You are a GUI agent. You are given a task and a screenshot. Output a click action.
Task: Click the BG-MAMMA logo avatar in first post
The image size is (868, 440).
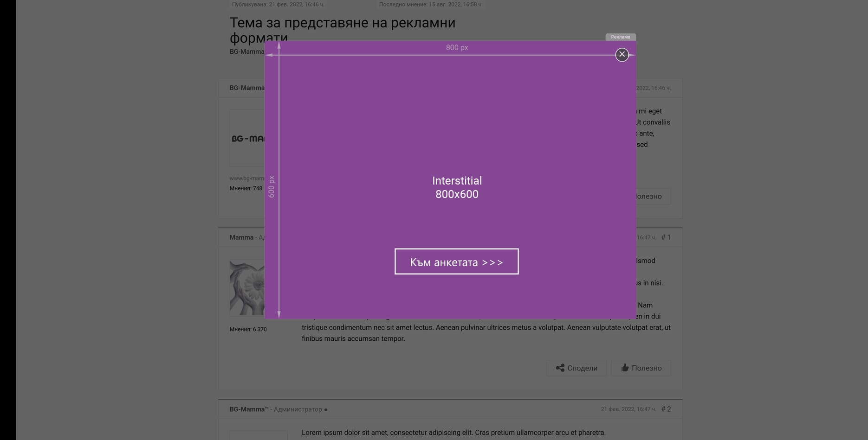(247, 138)
